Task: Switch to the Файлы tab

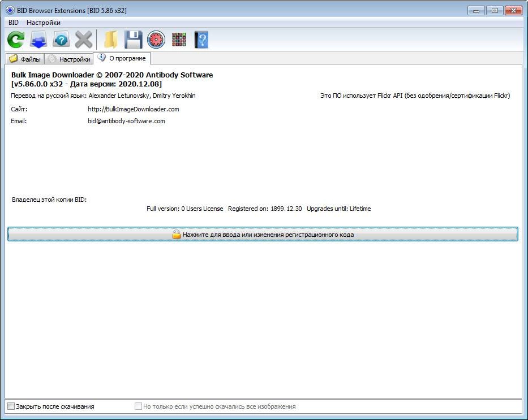Action: [25, 59]
